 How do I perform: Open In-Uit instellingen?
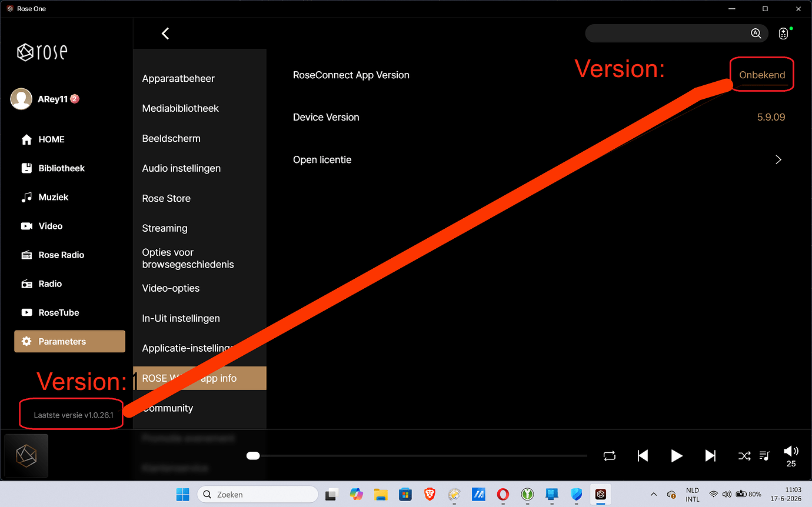coord(181,318)
